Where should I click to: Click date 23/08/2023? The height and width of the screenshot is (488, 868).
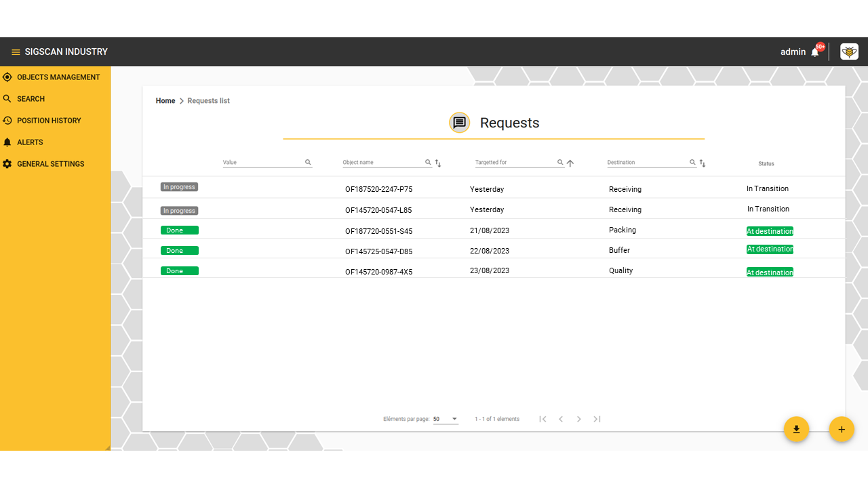click(x=490, y=270)
